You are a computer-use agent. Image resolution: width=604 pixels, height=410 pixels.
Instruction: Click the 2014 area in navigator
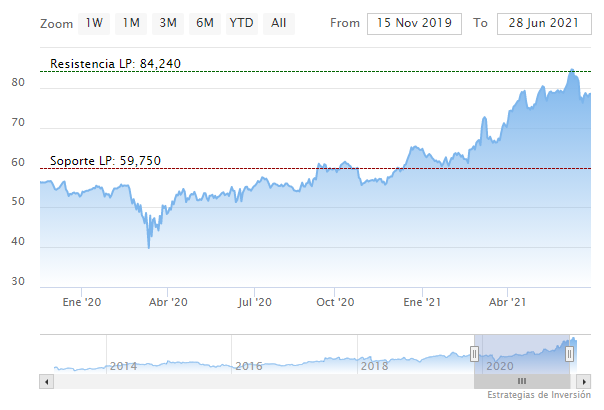[123, 366]
